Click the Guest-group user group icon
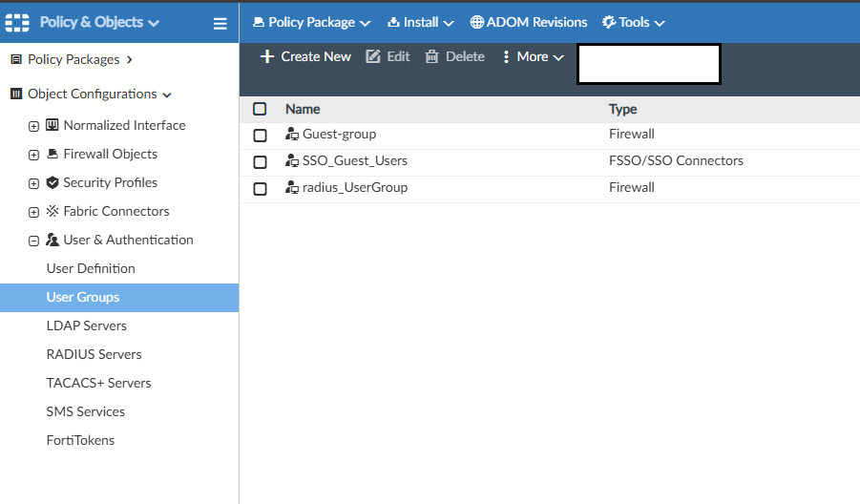The width and height of the screenshot is (860, 504). (x=292, y=135)
